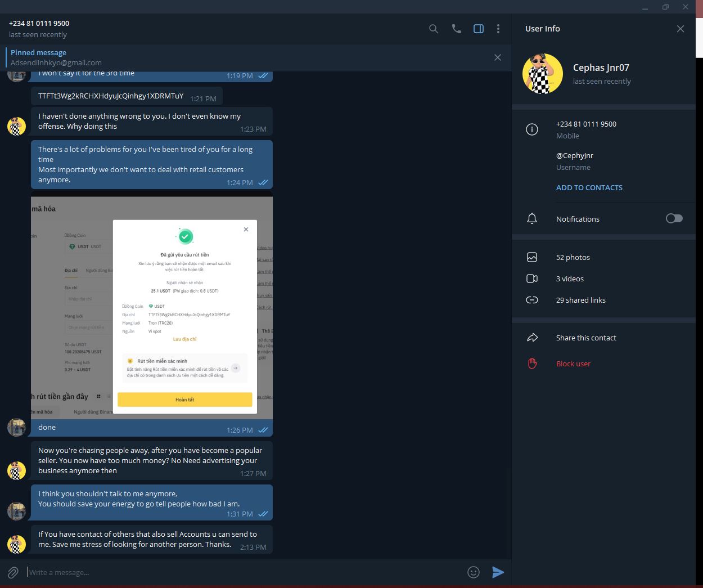Toggle the right info panel icon
The image size is (703, 588).
click(x=479, y=29)
